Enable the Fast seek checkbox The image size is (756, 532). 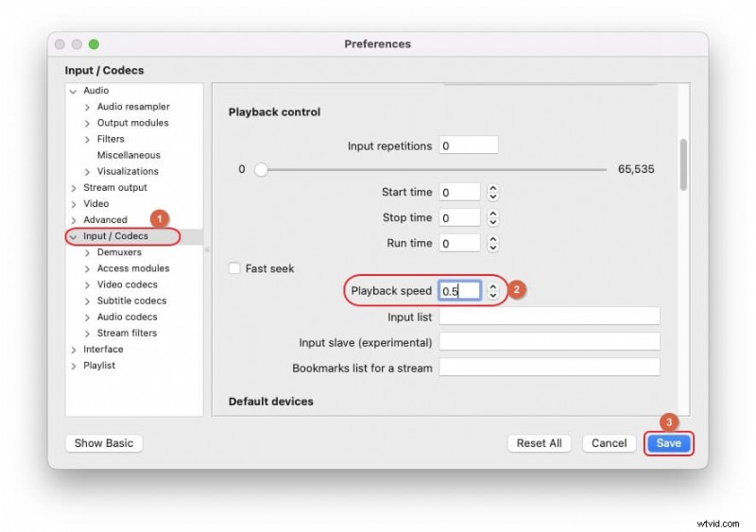(234, 268)
